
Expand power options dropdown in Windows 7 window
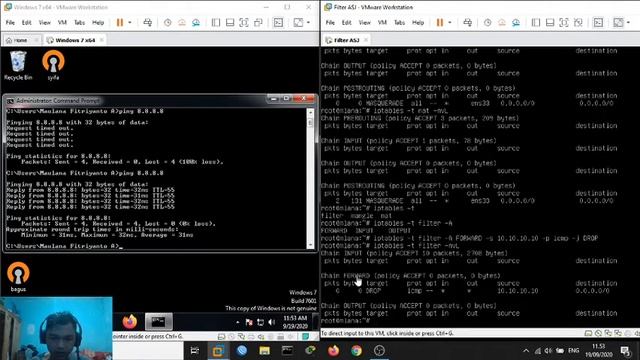[130, 22]
